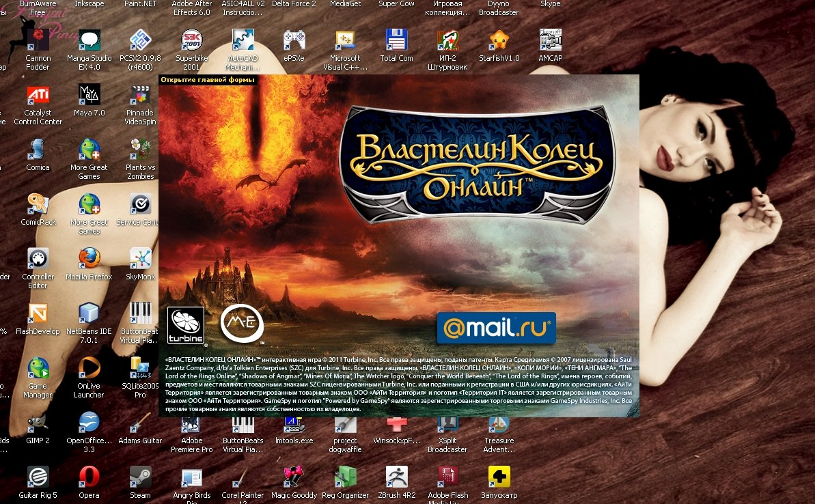
Task: Select the Запускатр desktop icon
Action: click(x=499, y=477)
